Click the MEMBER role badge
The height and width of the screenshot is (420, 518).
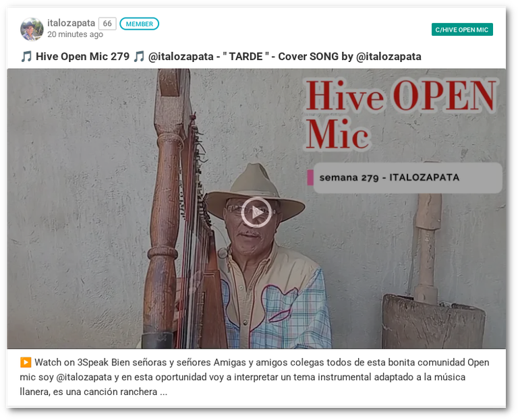click(139, 24)
